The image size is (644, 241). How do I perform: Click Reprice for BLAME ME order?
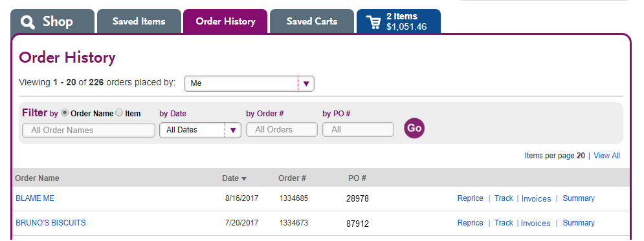pyautogui.click(x=471, y=198)
